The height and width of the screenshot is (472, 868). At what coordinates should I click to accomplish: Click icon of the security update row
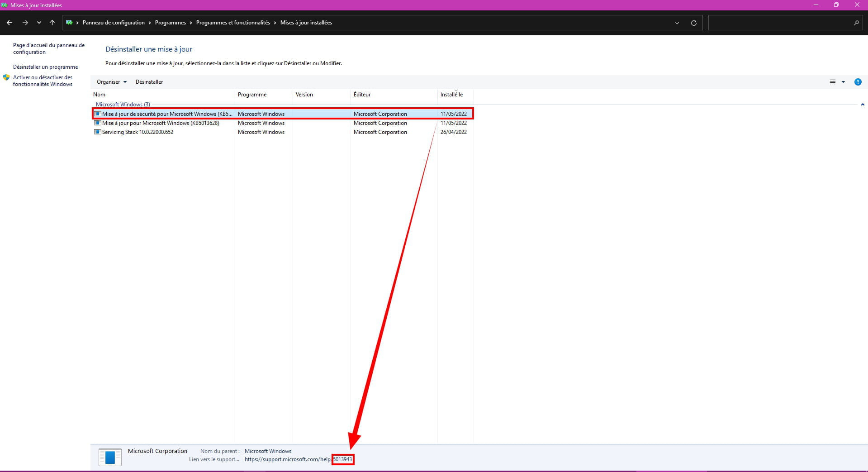pos(97,114)
